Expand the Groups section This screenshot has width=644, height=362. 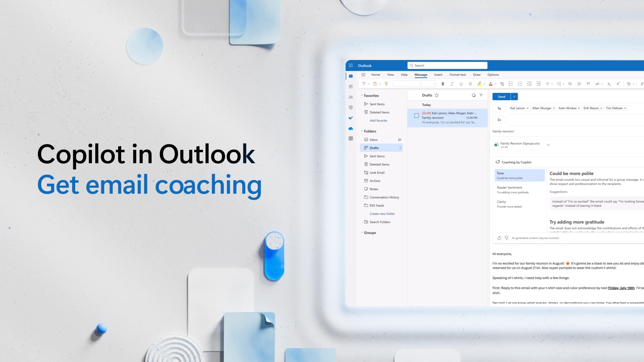362,233
